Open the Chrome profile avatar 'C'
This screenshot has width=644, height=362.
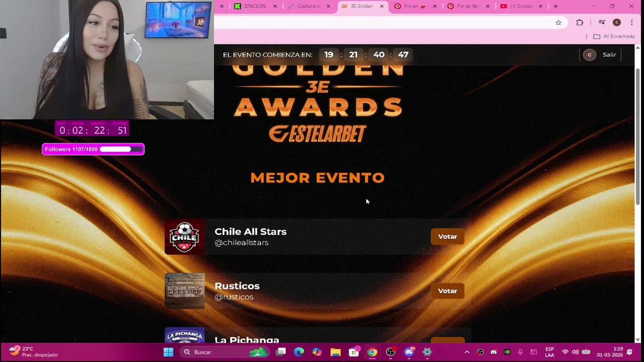(x=617, y=23)
